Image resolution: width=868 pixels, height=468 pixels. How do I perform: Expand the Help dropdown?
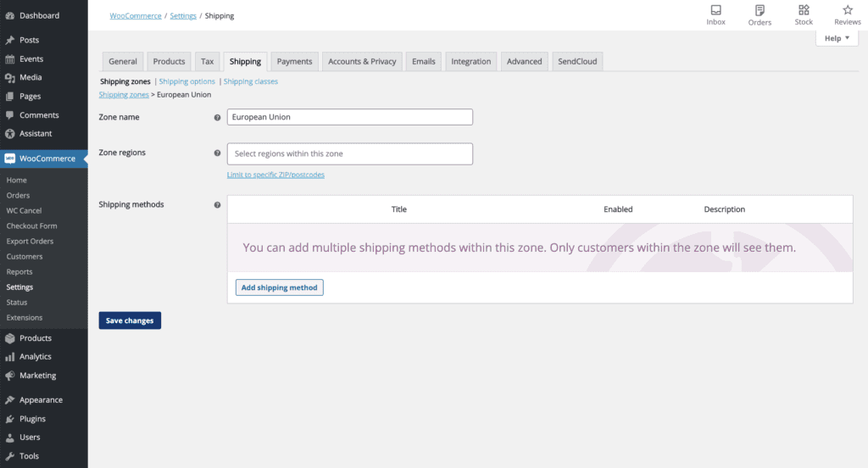[x=837, y=38]
